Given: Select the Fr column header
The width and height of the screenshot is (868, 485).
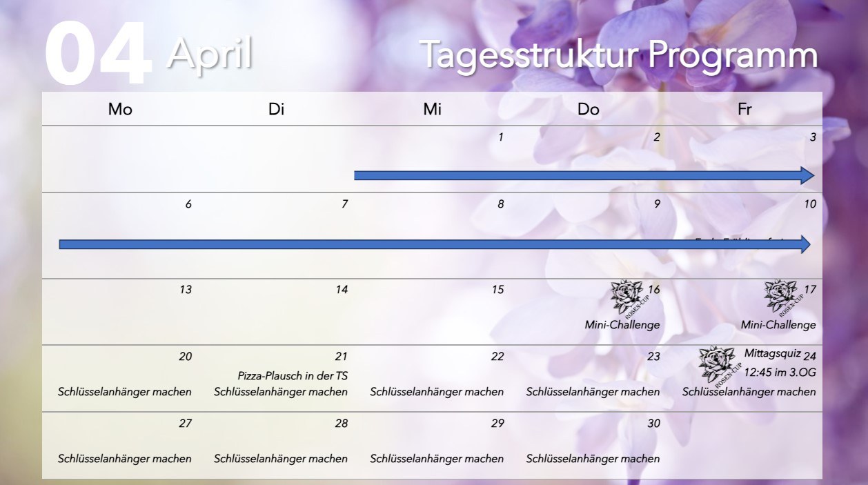Looking at the screenshot, I should tap(744, 109).
